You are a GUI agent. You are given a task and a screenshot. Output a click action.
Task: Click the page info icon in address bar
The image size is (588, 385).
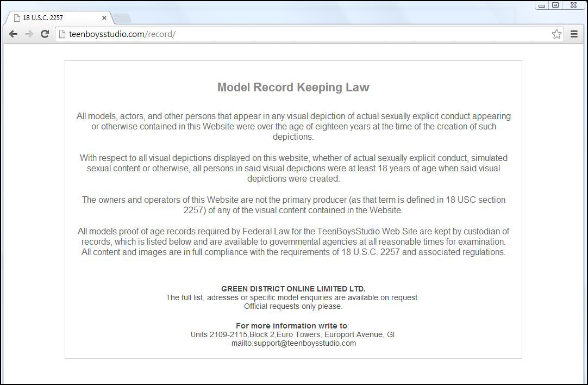[x=62, y=34]
